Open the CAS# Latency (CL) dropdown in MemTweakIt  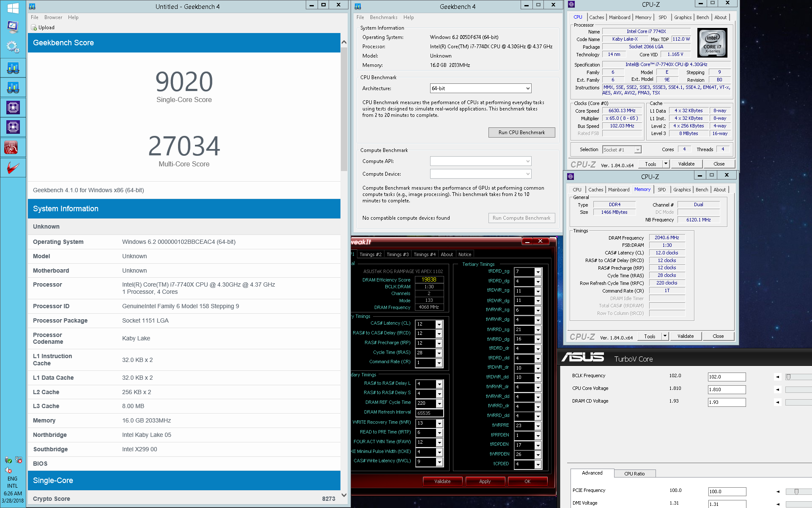pos(439,324)
